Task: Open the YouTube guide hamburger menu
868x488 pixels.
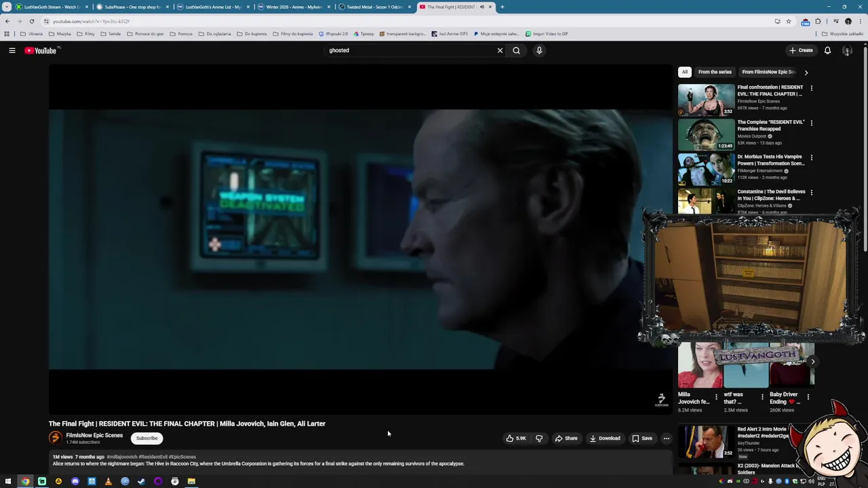Action: [12, 50]
